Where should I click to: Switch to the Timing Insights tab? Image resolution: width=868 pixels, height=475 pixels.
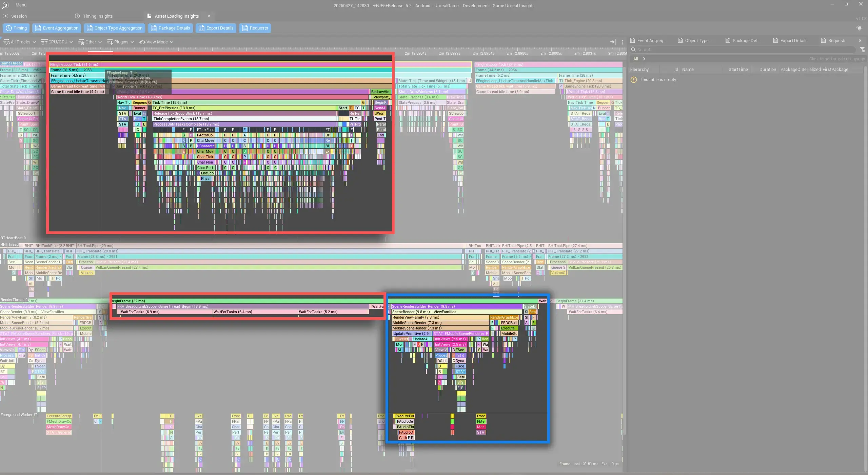tap(94, 16)
